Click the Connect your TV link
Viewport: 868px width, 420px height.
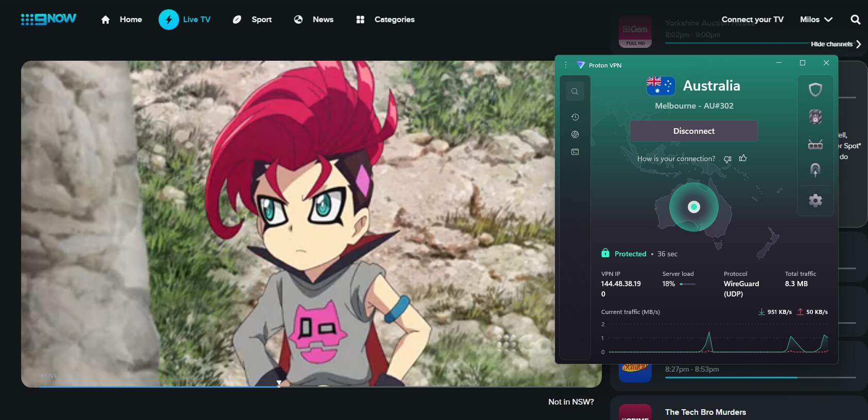click(752, 20)
